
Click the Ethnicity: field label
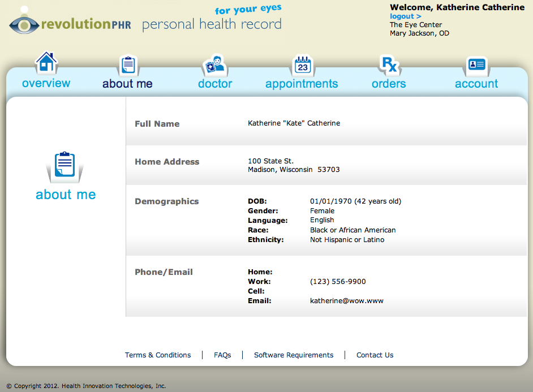265,240
